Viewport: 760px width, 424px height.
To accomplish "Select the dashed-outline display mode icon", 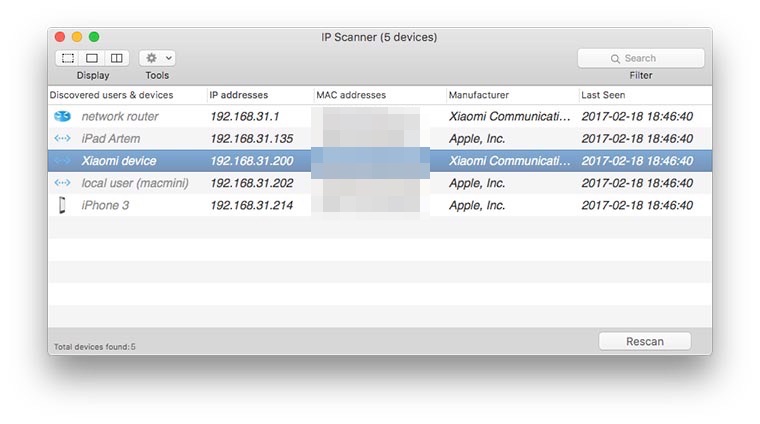I will point(68,58).
